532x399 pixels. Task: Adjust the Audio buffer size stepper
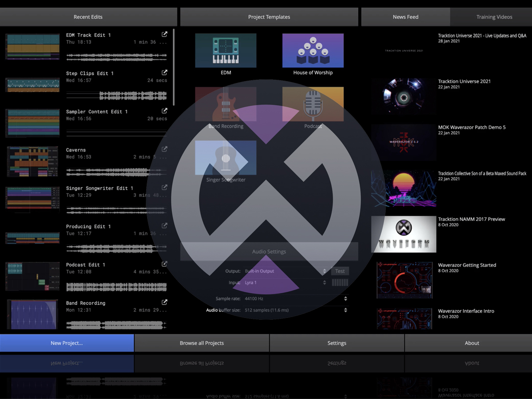(345, 310)
